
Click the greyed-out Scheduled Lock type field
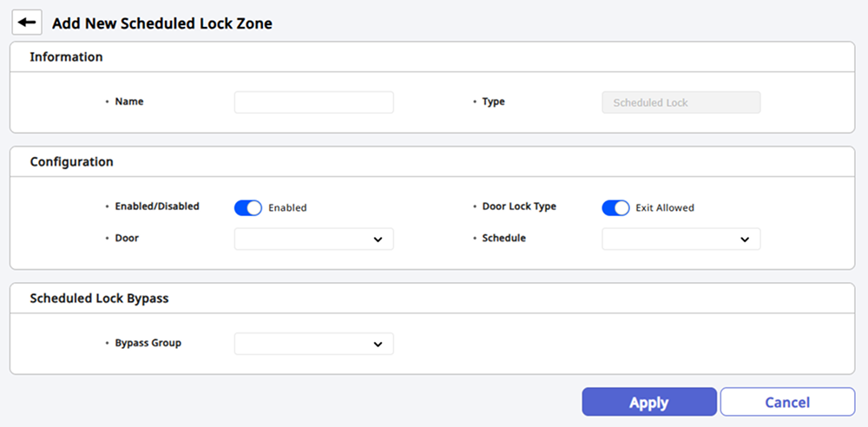[x=681, y=102]
